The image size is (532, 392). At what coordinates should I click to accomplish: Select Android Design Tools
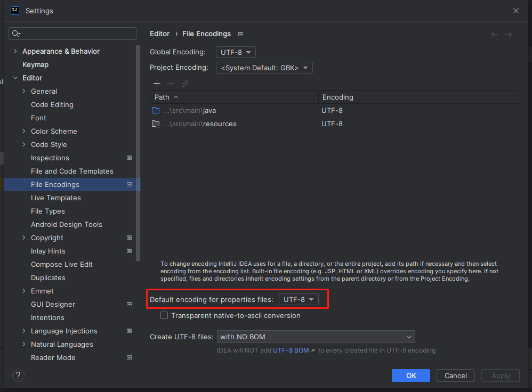(67, 224)
